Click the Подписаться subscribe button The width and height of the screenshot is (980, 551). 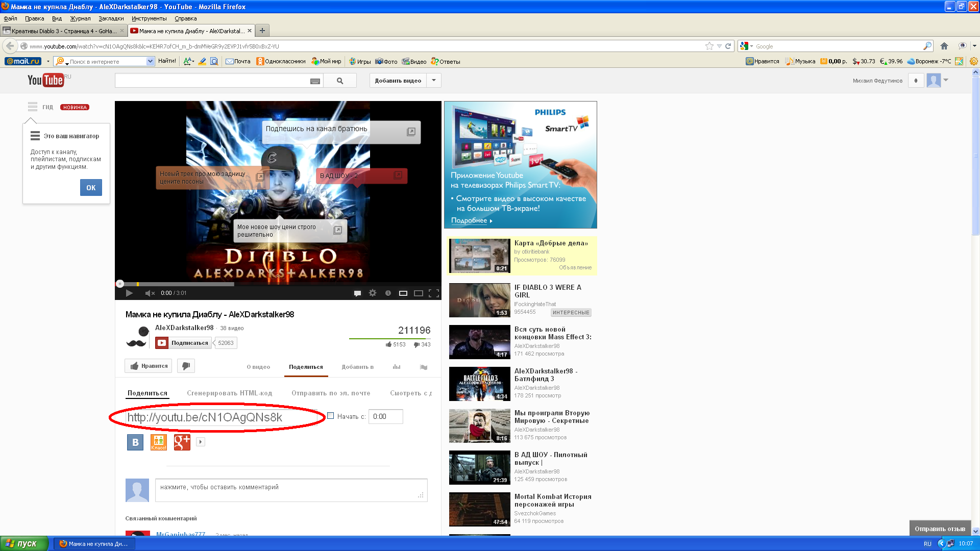[183, 343]
